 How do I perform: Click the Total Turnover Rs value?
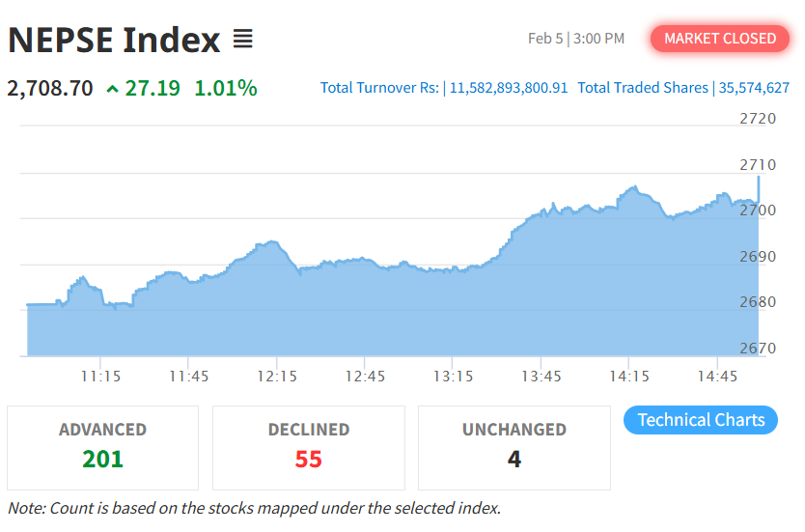point(509,88)
